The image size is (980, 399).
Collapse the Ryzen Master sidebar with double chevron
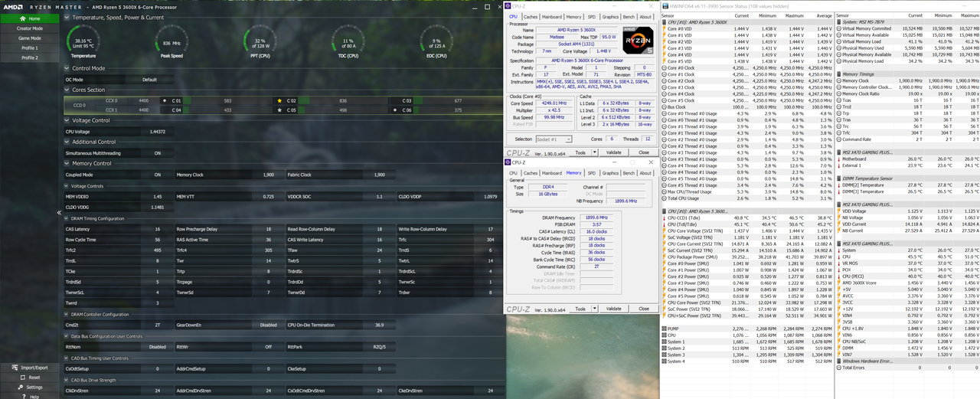click(59, 213)
